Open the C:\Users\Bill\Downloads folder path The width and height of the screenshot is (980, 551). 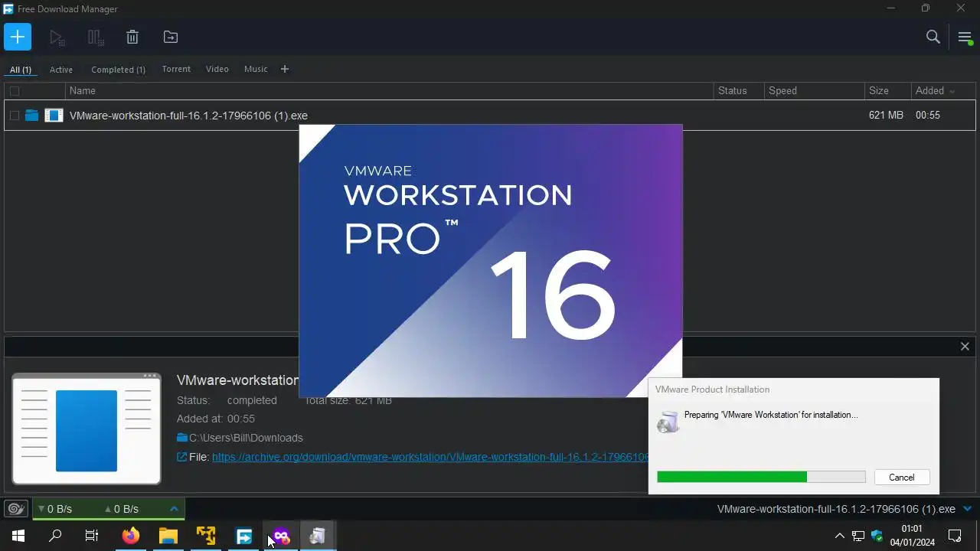coord(246,438)
